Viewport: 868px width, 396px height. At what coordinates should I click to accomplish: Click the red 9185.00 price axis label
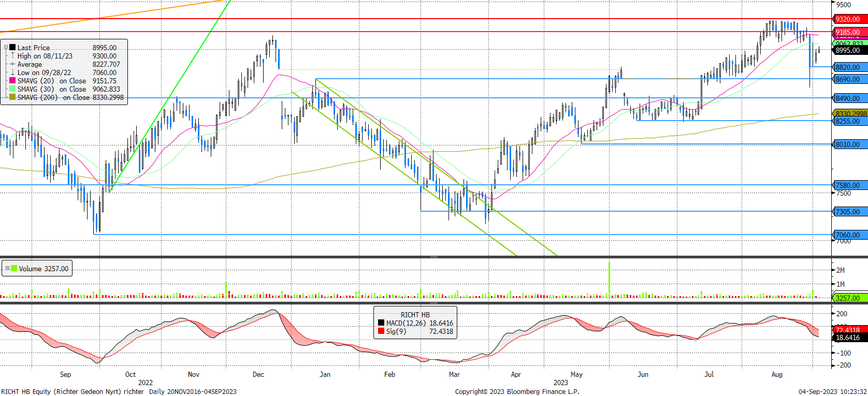tap(849, 32)
